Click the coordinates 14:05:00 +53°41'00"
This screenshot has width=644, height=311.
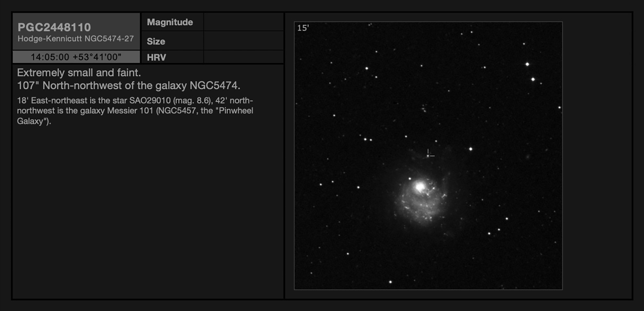tap(76, 57)
